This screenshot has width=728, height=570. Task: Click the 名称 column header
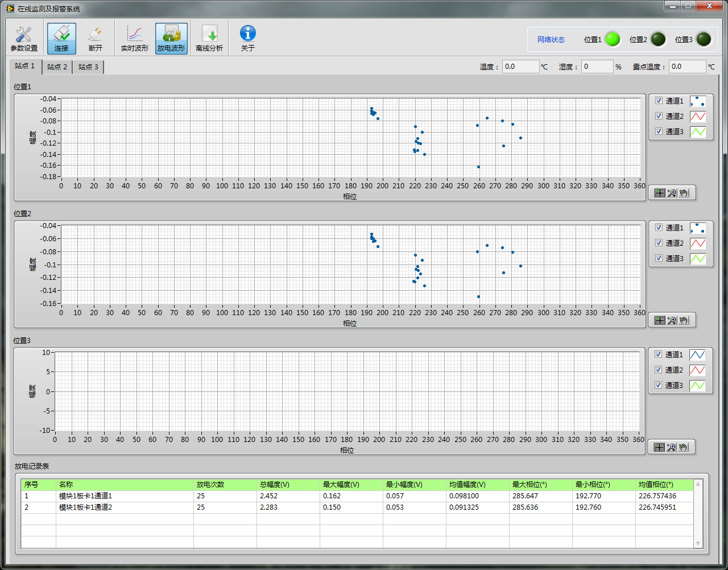[125, 485]
